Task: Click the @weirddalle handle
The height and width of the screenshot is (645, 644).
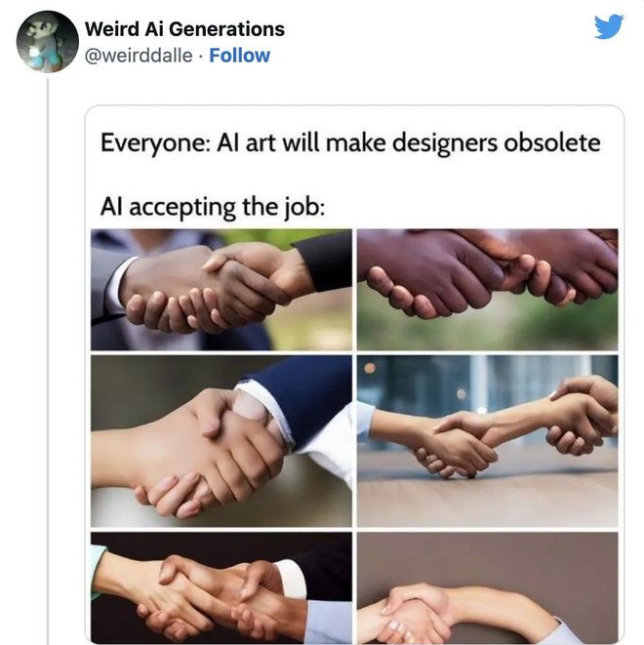Action: tap(139, 56)
